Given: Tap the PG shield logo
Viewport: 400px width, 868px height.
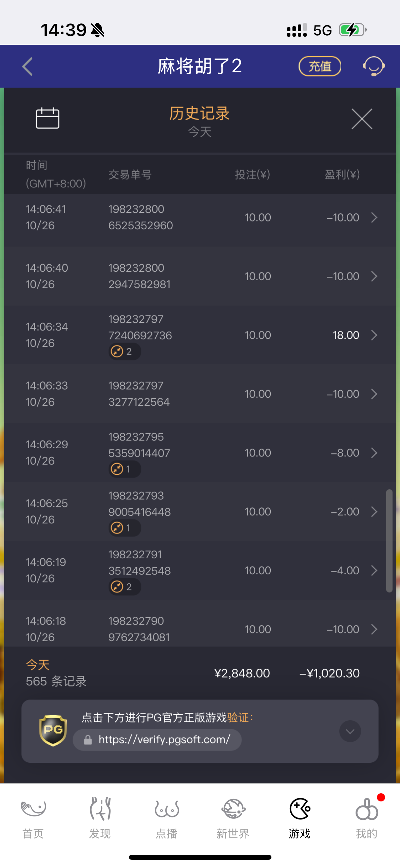Looking at the screenshot, I should [x=53, y=730].
